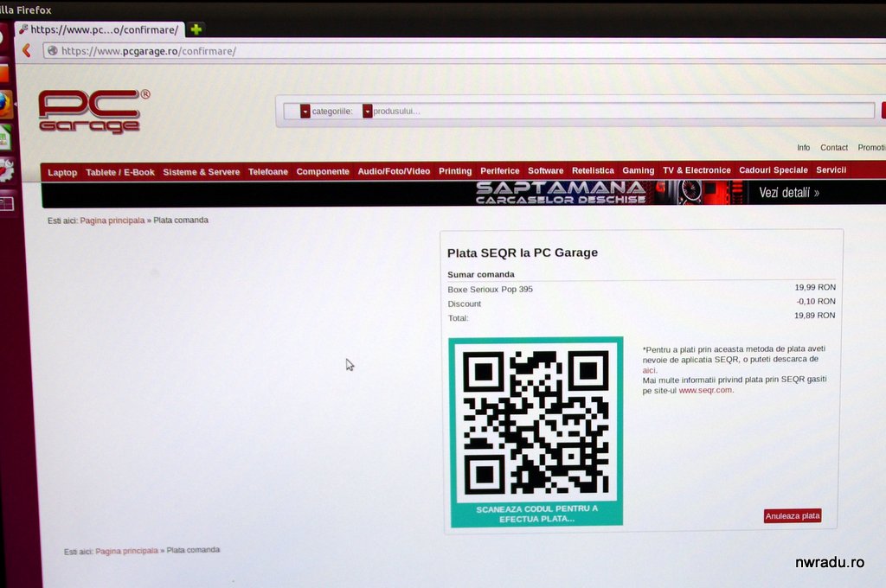Viewport: 886px width, 588px height.
Task: Open a new tab with the green plus icon
Action: pyautogui.click(x=196, y=29)
